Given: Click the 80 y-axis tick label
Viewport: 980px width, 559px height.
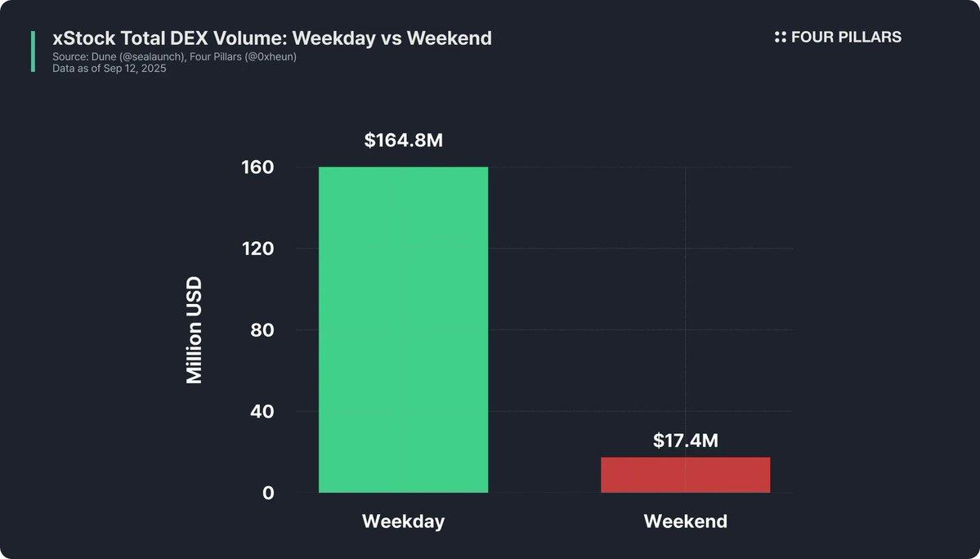Looking at the screenshot, I should (x=262, y=330).
